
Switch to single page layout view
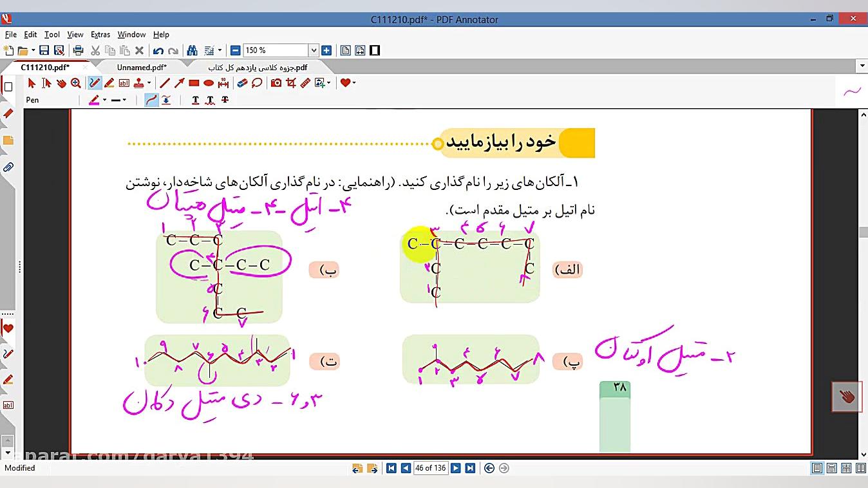click(817, 468)
